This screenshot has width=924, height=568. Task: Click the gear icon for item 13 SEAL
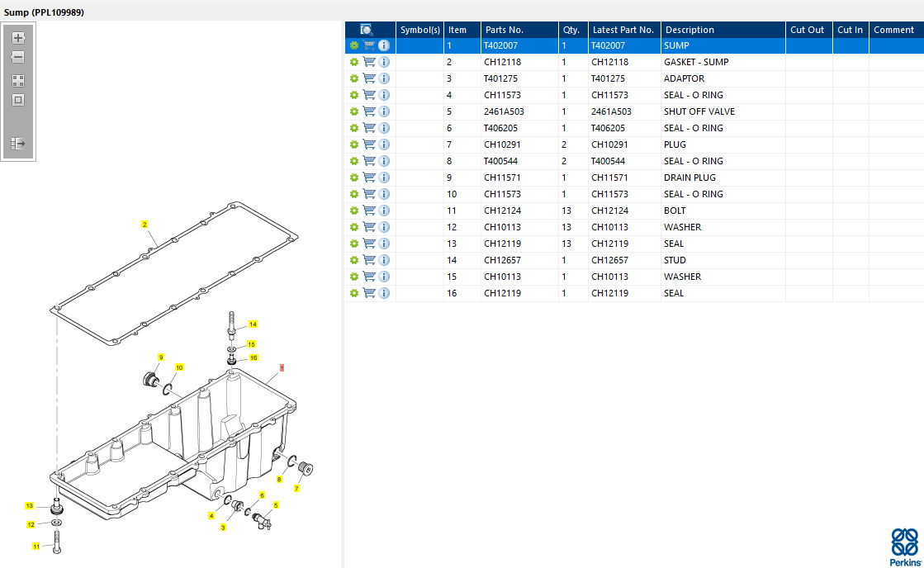(354, 244)
